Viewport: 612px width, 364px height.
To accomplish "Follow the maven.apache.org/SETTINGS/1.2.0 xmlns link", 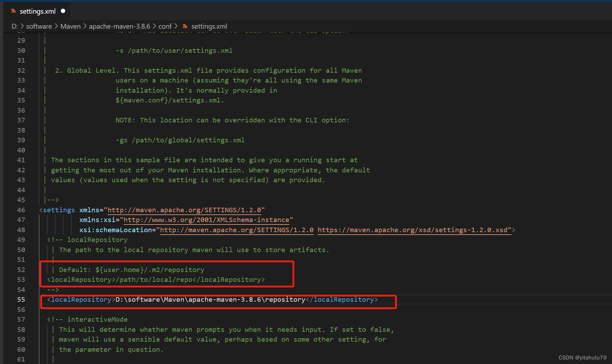I will pyautogui.click(x=184, y=210).
